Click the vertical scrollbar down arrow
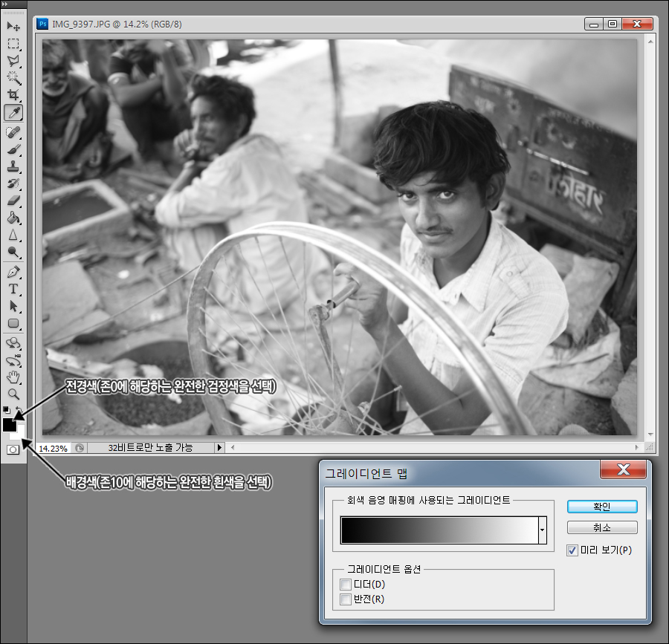This screenshot has height=644, width=669. tap(650, 435)
